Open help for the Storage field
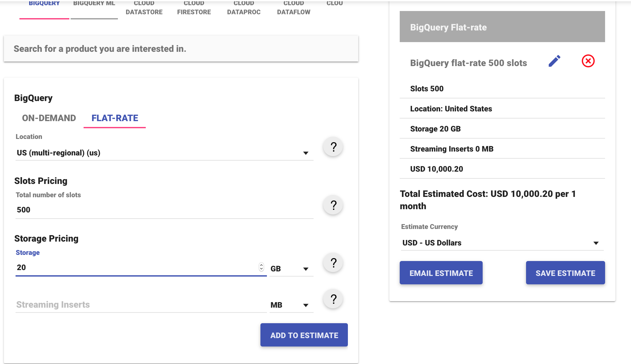 [333, 263]
